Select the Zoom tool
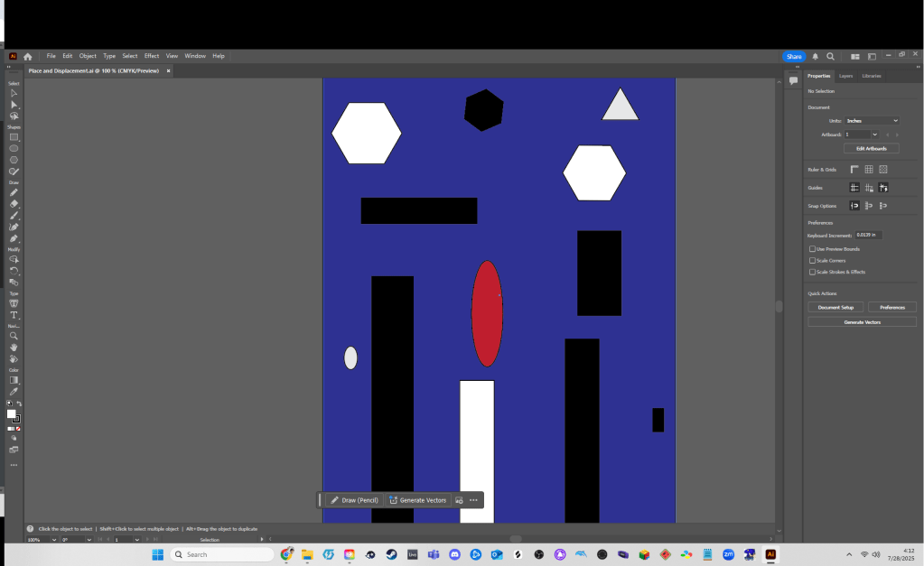924x566 pixels. pyautogui.click(x=14, y=336)
